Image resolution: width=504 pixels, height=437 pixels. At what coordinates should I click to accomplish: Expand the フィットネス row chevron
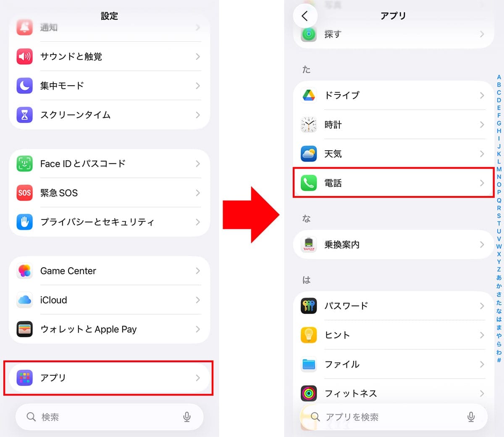[x=482, y=393]
